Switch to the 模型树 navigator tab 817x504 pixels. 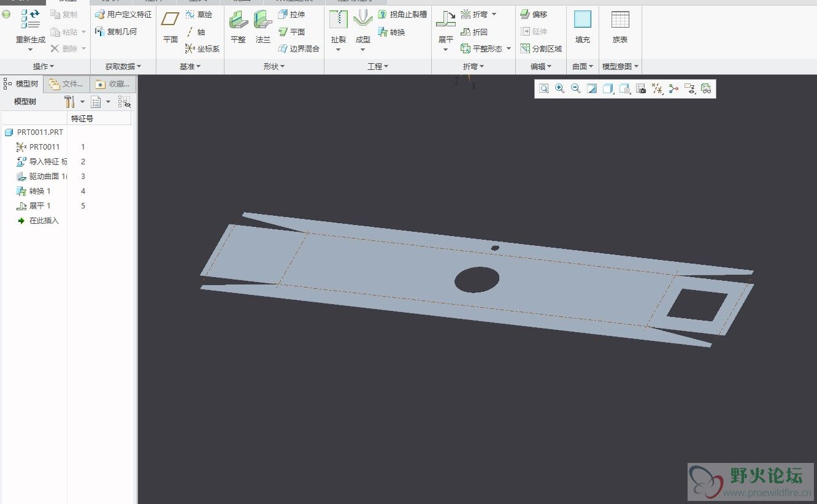pos(22,84)
